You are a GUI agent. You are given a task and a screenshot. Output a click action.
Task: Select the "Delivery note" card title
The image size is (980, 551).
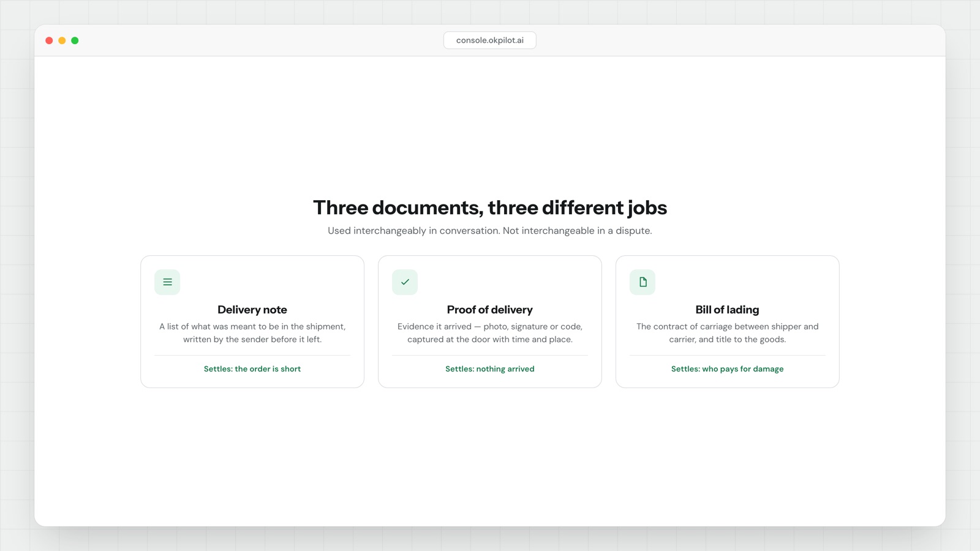pos(252,310)
